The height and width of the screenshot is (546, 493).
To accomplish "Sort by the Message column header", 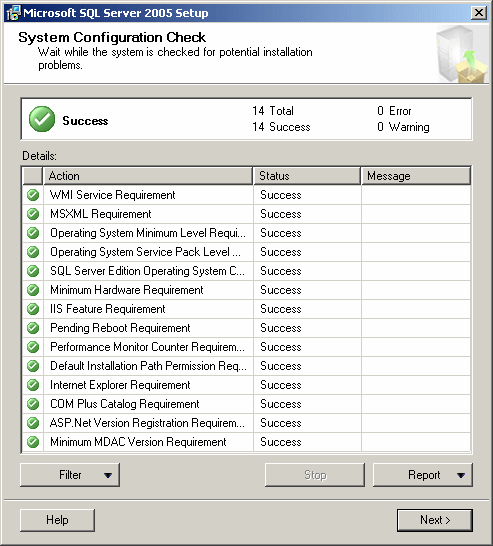I will point(416,176).
